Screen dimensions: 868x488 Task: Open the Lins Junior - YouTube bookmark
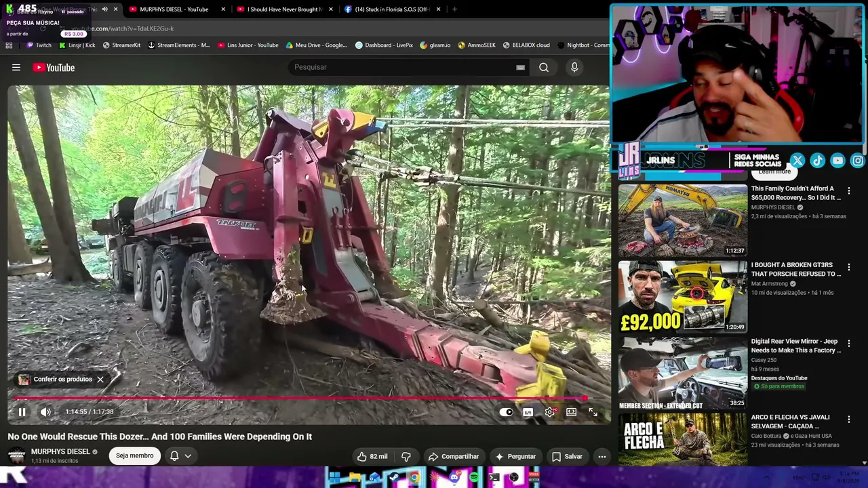click(248, 45)
